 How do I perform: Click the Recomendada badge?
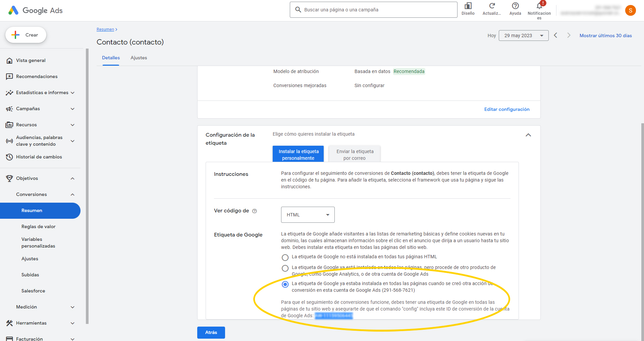tap(409, 71)
